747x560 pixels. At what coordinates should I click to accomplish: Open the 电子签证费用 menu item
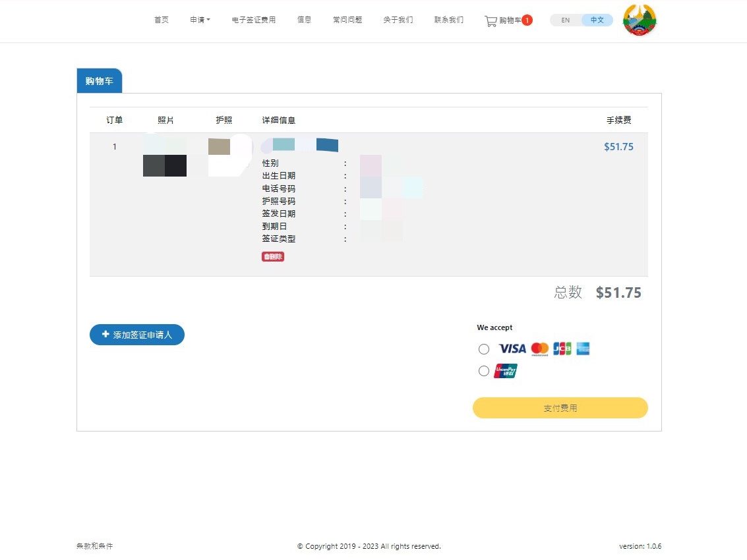click(x=253, y=20)
